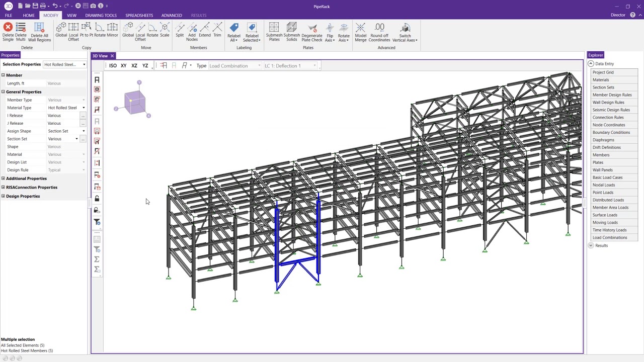Open the Flip Axis dropdown
Image resolution: width=644 pixels, height=362 pixels.
[330, 32]
